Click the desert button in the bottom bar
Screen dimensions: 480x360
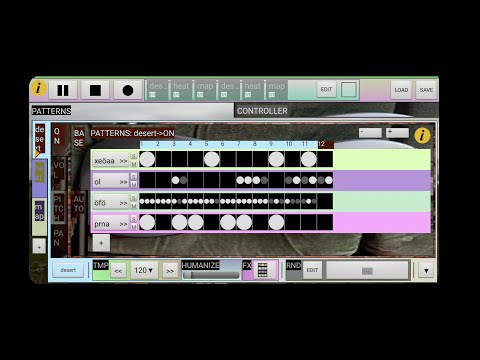coord(68,270)
